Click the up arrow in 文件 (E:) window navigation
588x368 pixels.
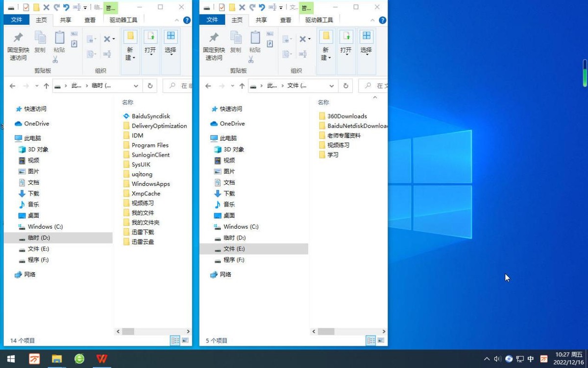pyautogui.click(x=242, y=86)
